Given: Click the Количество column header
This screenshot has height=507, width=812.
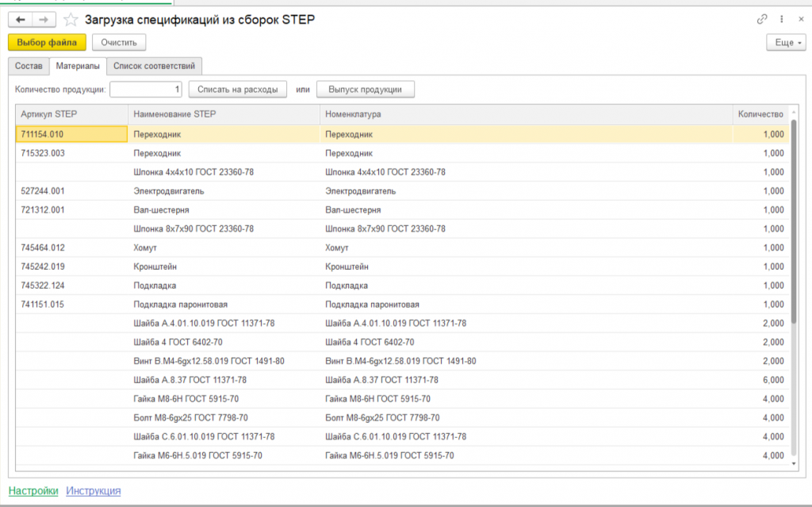Looking at the screenshot, I should 760,114.
